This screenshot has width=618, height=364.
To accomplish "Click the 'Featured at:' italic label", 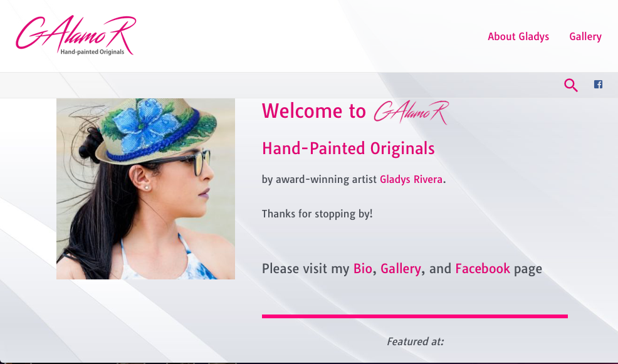I will click(415, 341).
